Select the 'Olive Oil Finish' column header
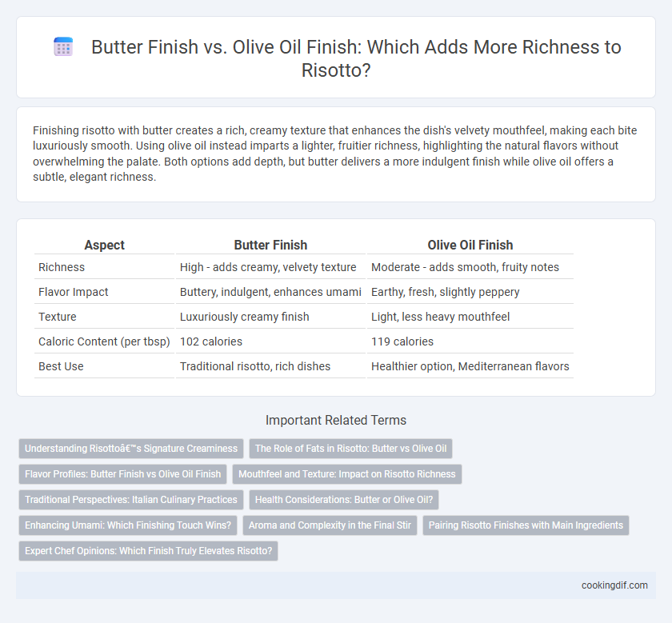672x623 pixels. (x=470, y=245)
